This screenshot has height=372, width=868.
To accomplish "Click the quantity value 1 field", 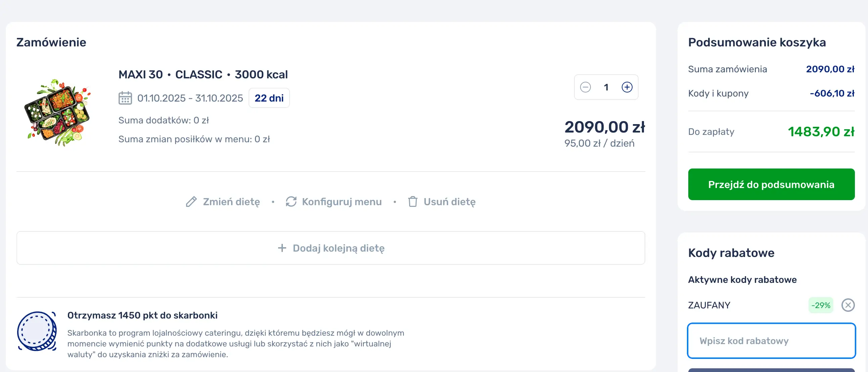I will tap(606, 87).
